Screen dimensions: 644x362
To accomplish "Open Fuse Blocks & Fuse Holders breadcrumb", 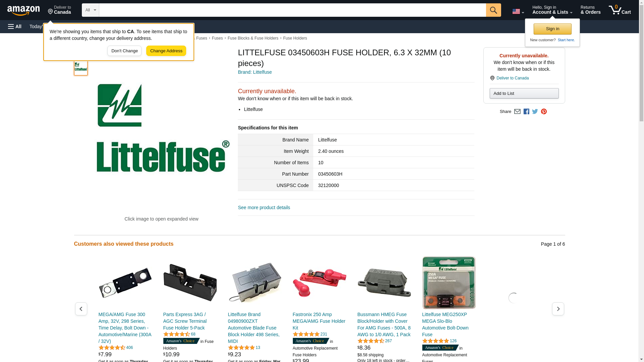I will pyautogui.click(x=253, y=38).
